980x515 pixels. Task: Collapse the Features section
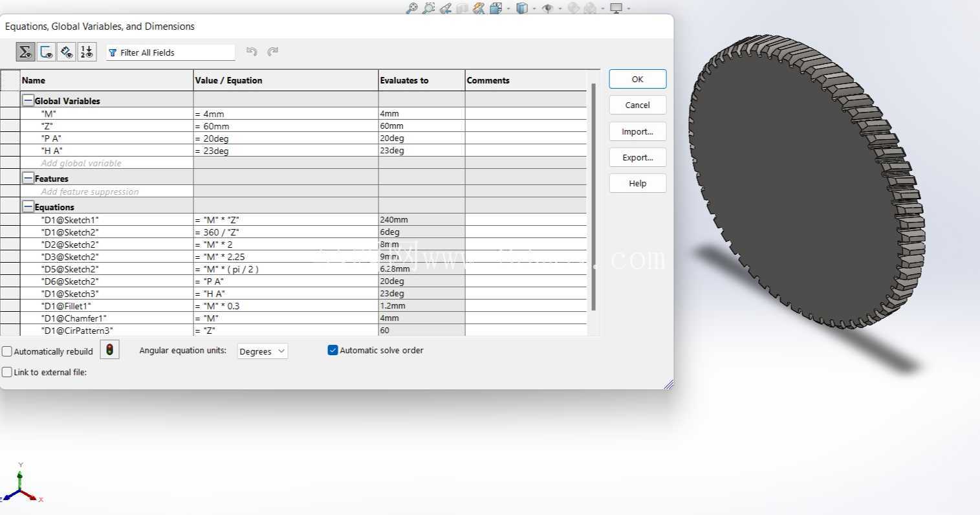point(28,178)
